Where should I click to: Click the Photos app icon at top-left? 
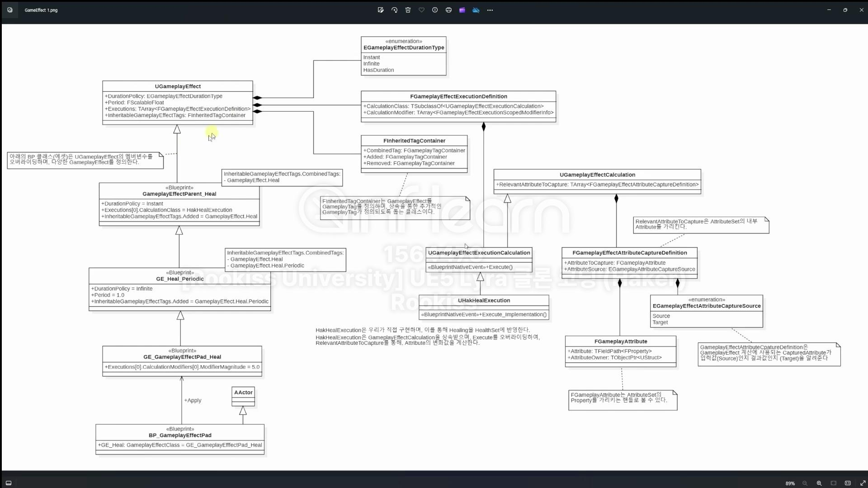tap(10, 10)
